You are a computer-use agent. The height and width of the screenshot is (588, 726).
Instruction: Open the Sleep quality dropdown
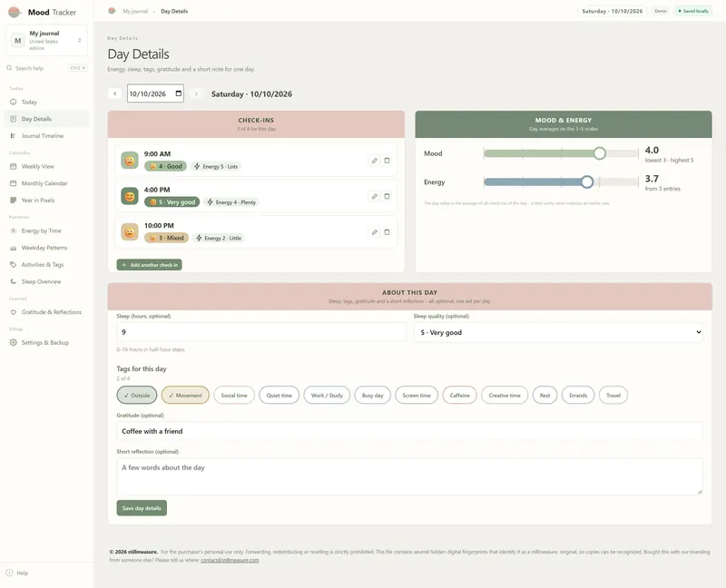(558, 332)
